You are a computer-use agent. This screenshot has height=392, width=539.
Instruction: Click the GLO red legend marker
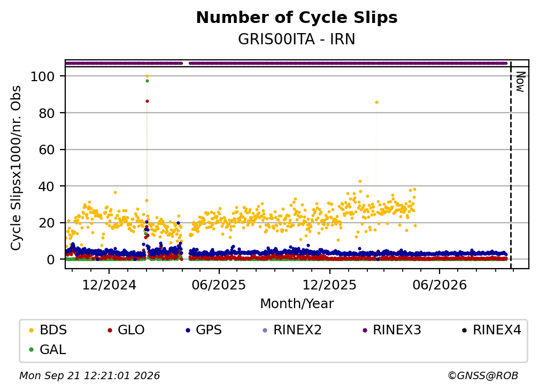[x=110, y=330]
